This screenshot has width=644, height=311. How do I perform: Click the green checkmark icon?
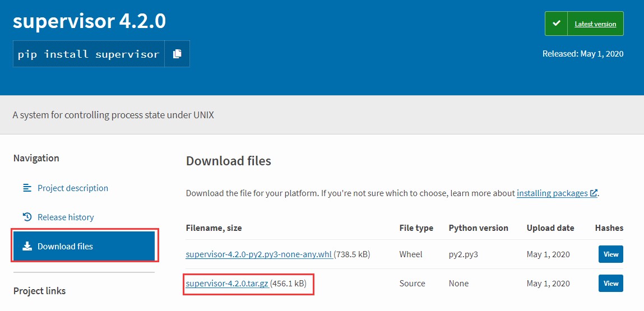tap(556, 24)
